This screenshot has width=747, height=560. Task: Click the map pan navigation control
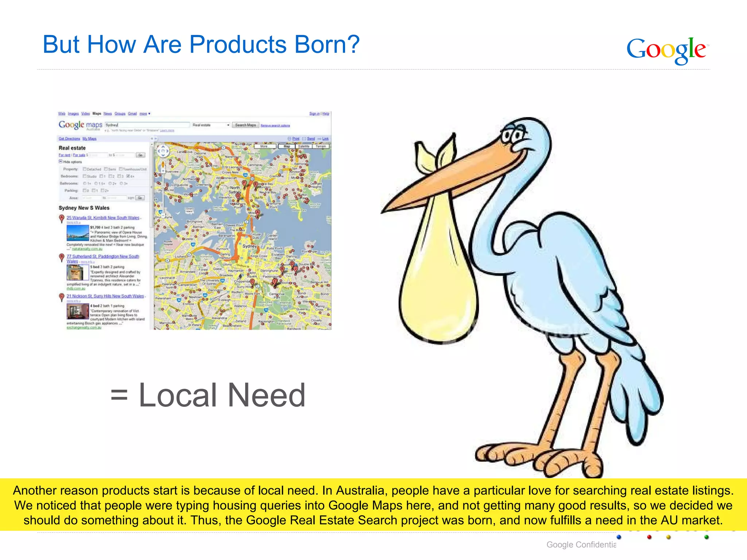[x=163, y=151]
